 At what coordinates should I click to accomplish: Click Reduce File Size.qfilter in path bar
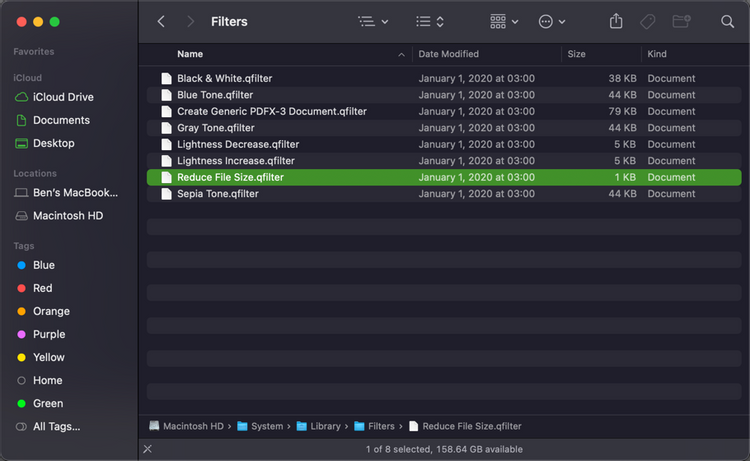point(465,426)
